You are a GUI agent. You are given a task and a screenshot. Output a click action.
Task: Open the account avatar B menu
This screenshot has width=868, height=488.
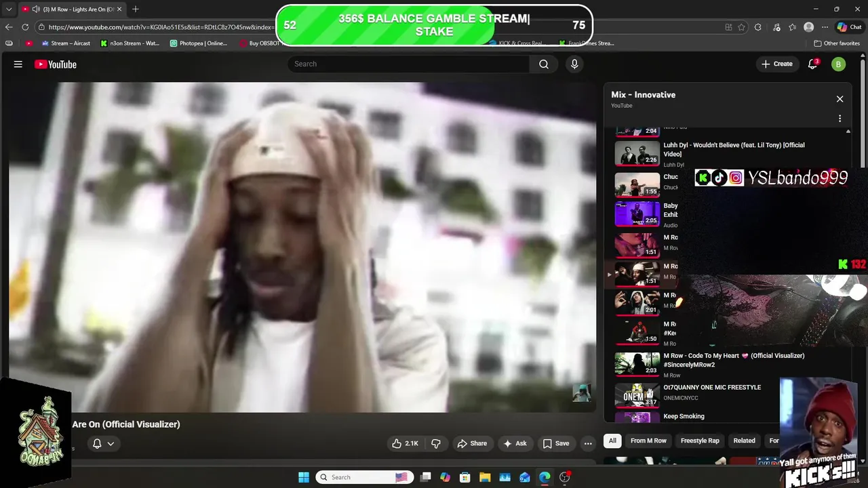tap(839, 64)
